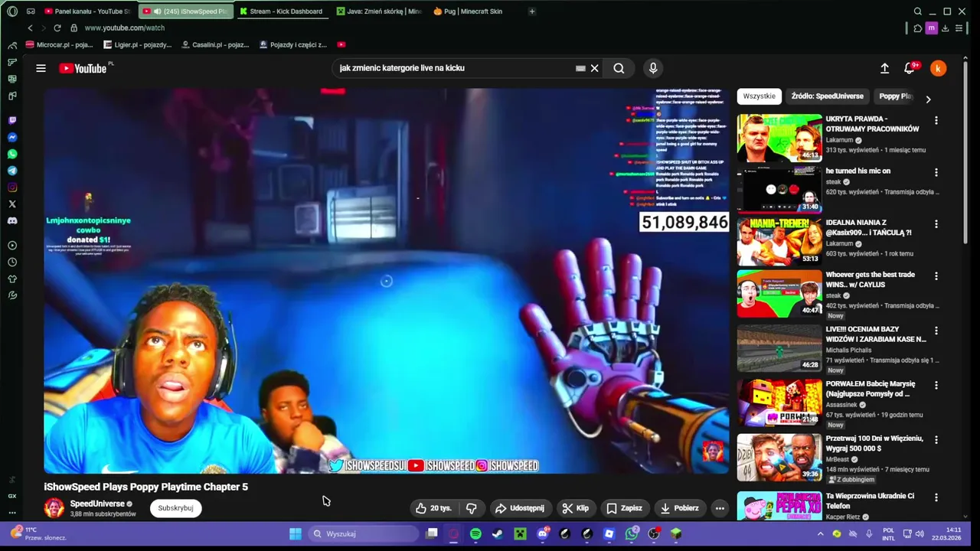The image size is (980, 551).
Task: Subscribe via the Subskrybuj button
Action: (175, 508)
